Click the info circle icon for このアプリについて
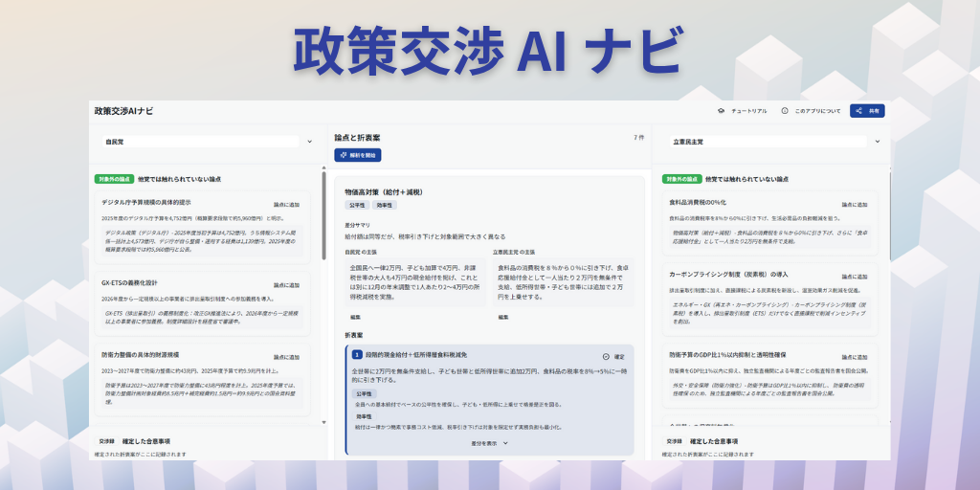Viewport: 980px width, 490px height. (x=785, y=111)
